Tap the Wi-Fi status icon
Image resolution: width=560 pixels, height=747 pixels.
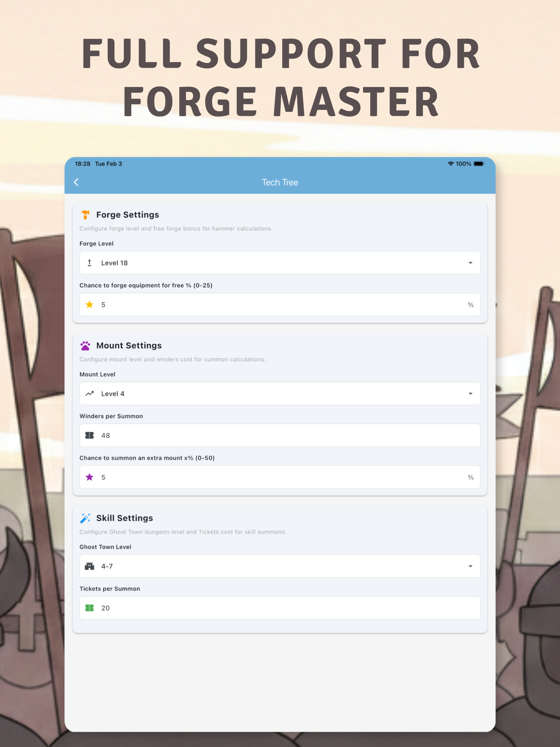coord(451,164)
